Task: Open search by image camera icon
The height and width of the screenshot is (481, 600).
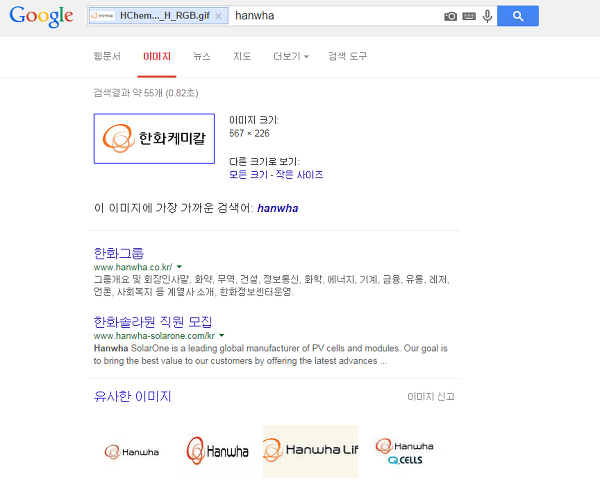Action: click(x=450, y=16)
